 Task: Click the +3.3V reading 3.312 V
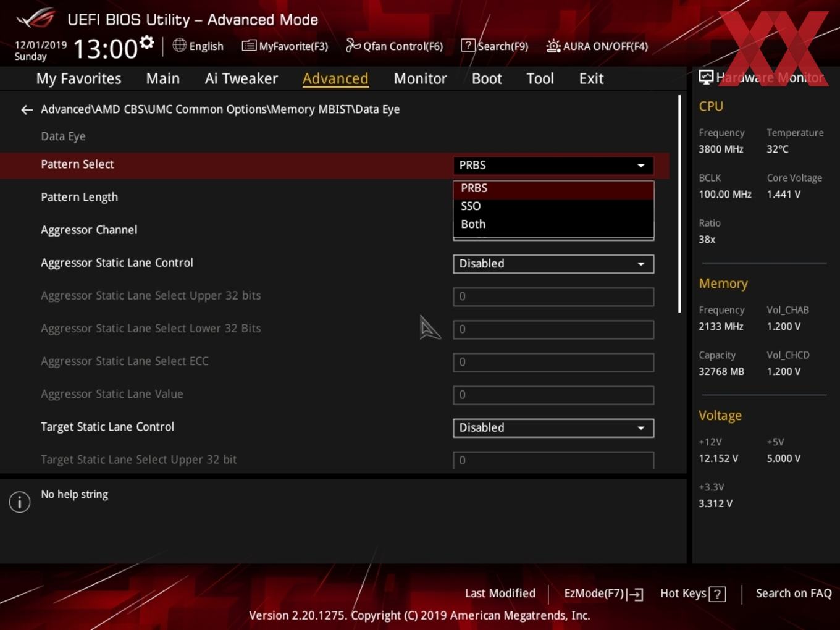tap(715, 504)
